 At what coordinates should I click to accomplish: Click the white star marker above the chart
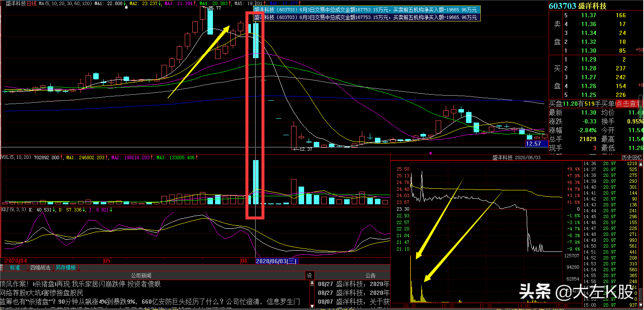pos(126,8)
